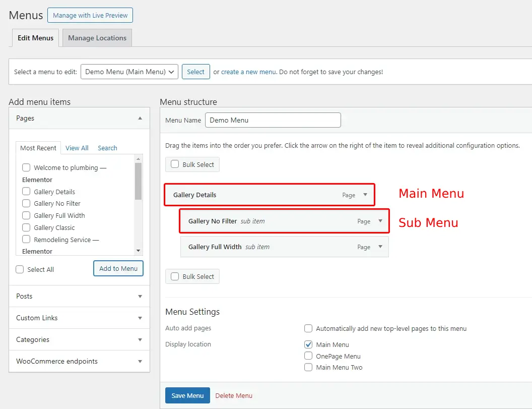Viewport: 532px width, 409px height.
Task: Toggle the Select All checkbox
Action: tap(20, 269)
